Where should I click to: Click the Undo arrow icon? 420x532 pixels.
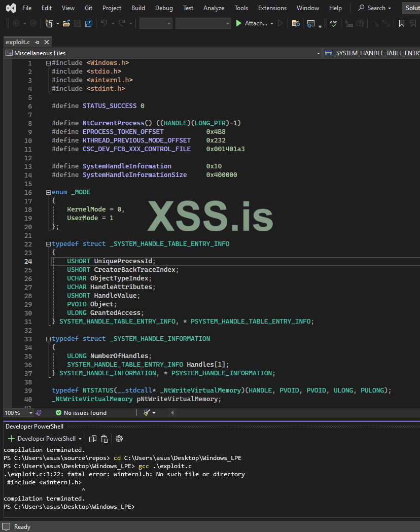104,23
